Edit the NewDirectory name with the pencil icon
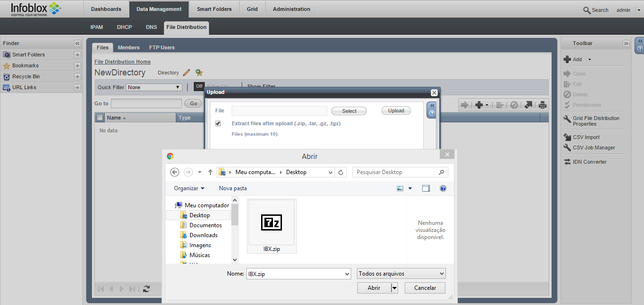Image resolution: width=644 pixels, height=305 pixels. click(186, 72)
